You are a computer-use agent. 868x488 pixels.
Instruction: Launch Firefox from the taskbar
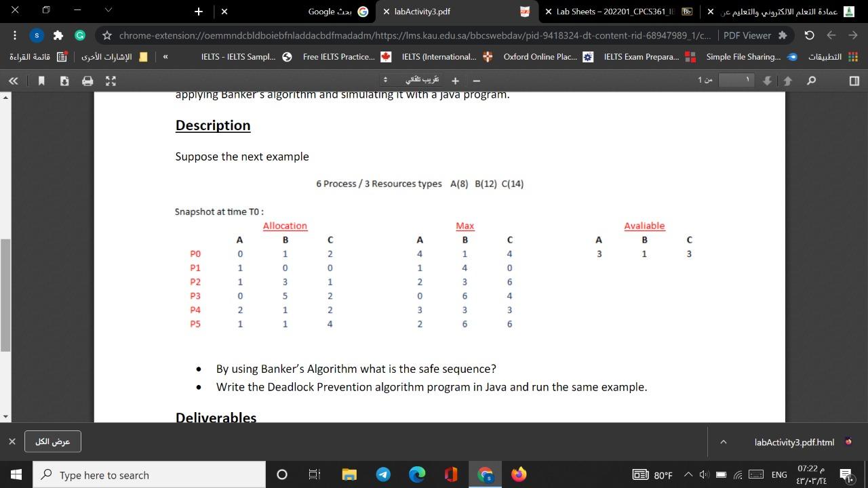[519, 474]
